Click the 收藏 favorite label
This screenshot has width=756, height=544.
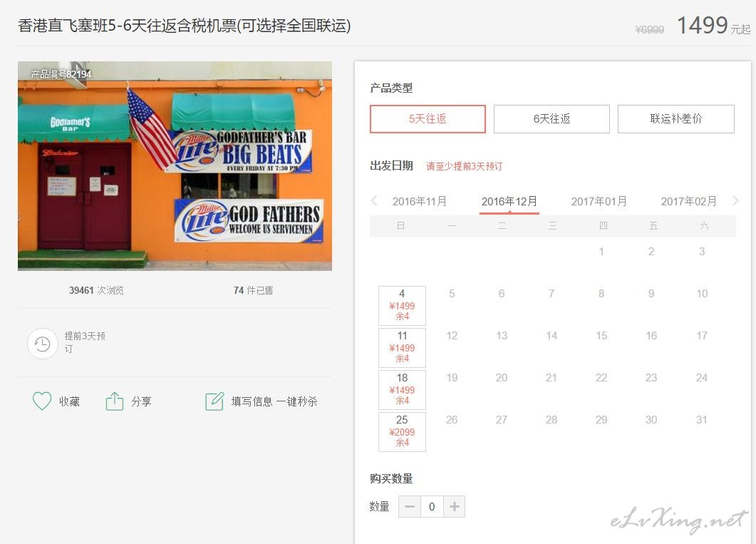(x=69, y=401)
